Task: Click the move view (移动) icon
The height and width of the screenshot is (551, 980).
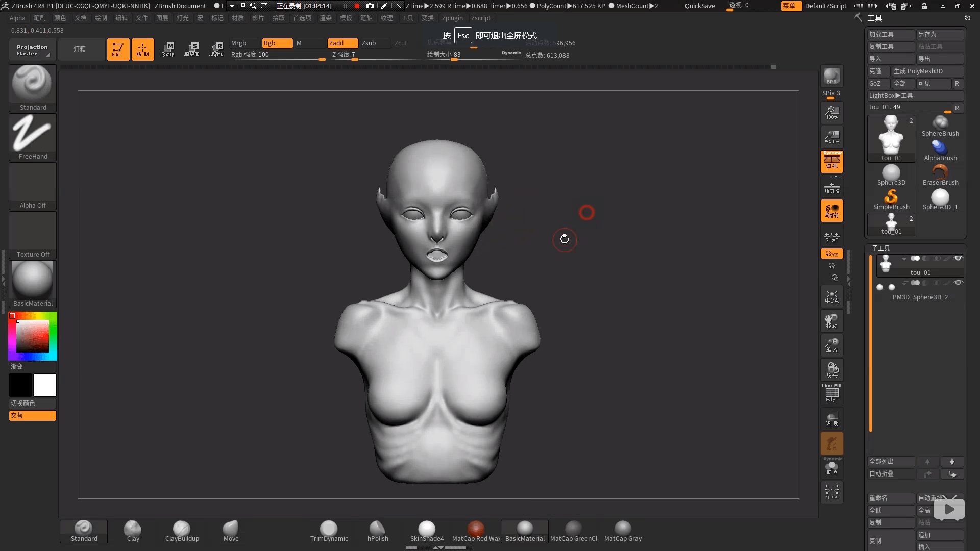Action: pos(831,321)
